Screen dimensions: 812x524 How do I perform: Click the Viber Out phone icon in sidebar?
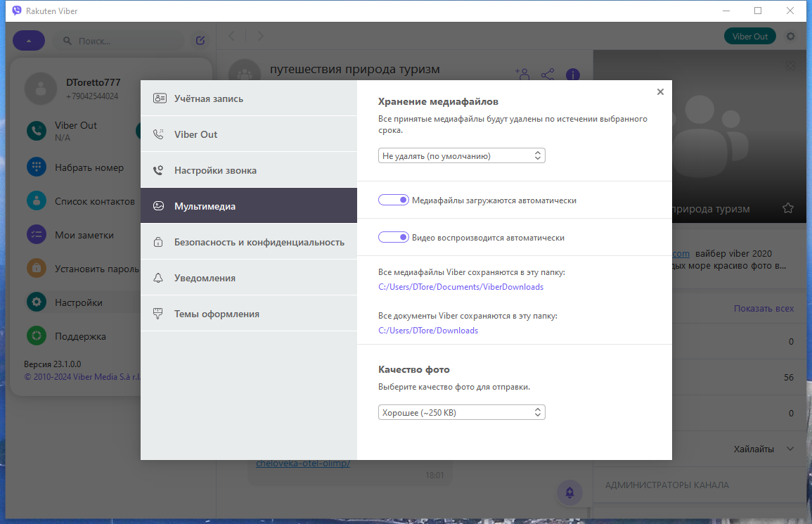tap(37, 131)
